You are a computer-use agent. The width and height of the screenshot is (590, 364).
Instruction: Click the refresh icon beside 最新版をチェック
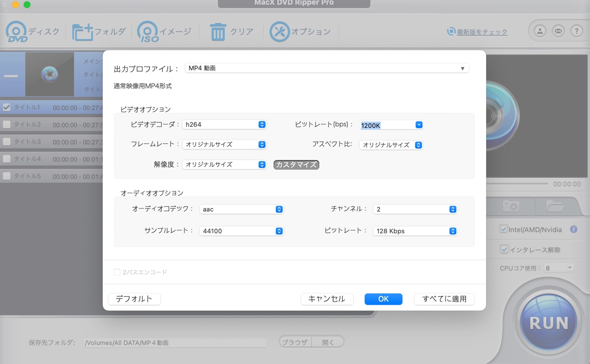pos(451,32)
